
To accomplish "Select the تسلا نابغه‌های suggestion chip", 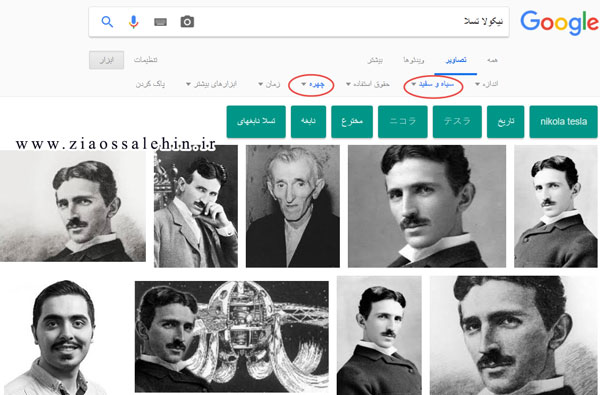I will coord(256,122).
